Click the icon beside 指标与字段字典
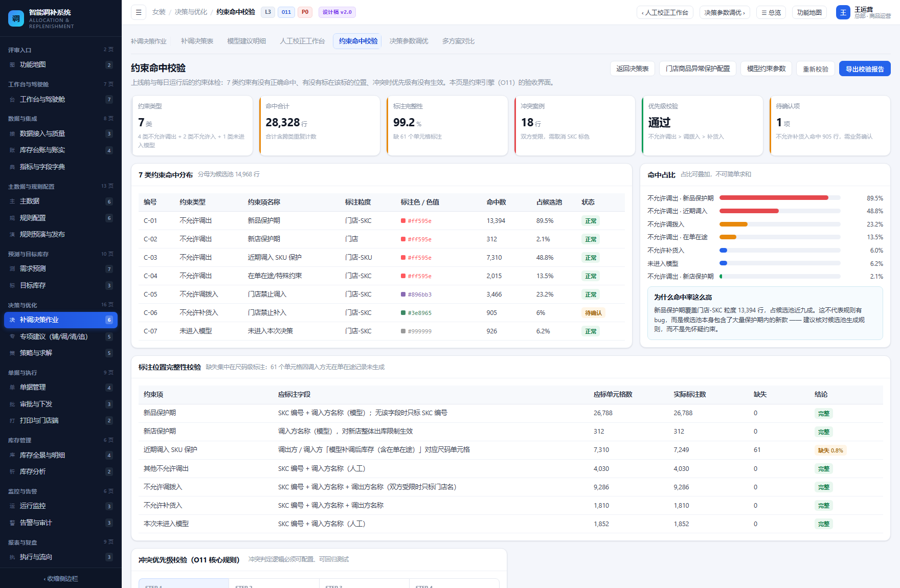Image resolution: width=900 pixels, height=588 pixels. pos(12,167)
